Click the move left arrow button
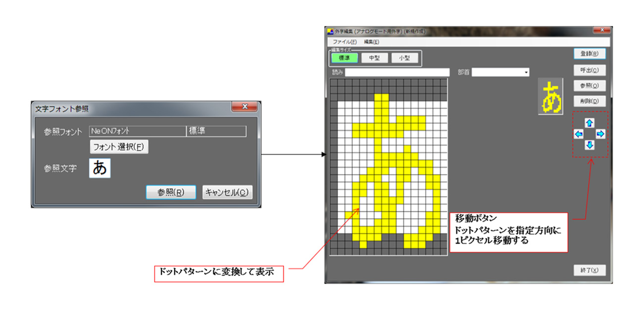 click(x=578, y=134)
